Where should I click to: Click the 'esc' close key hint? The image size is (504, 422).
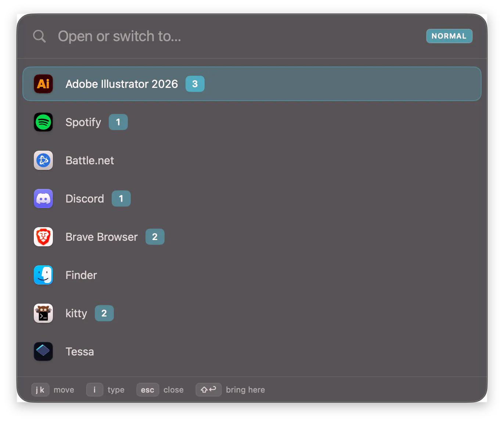pos(148,390)
